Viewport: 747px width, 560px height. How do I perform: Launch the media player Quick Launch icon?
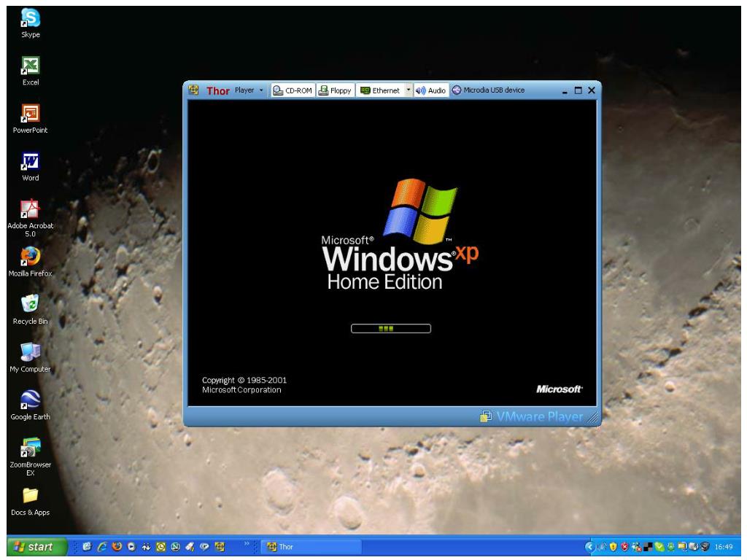(x=131, y=547)
